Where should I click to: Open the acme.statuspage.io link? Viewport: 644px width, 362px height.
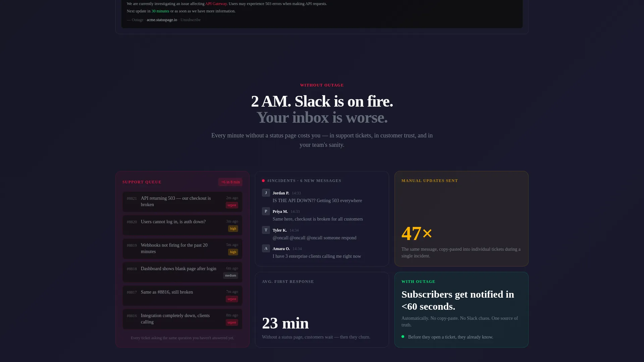pos(162,20)
